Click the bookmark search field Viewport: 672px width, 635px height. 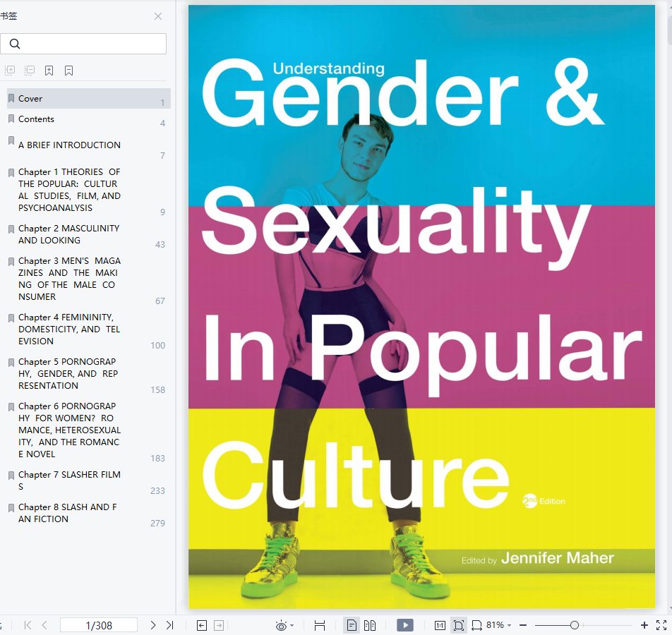click(x=83, y=44)
